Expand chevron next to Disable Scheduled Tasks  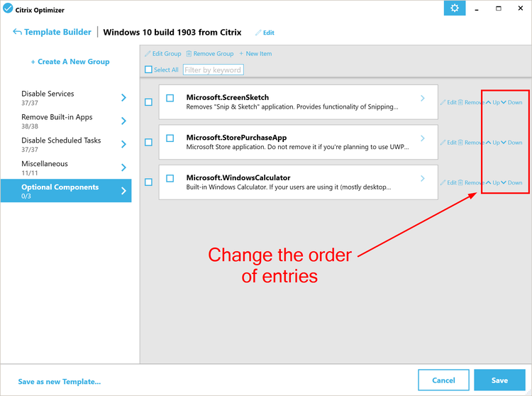pyautogui.click(x=124, y=145)
